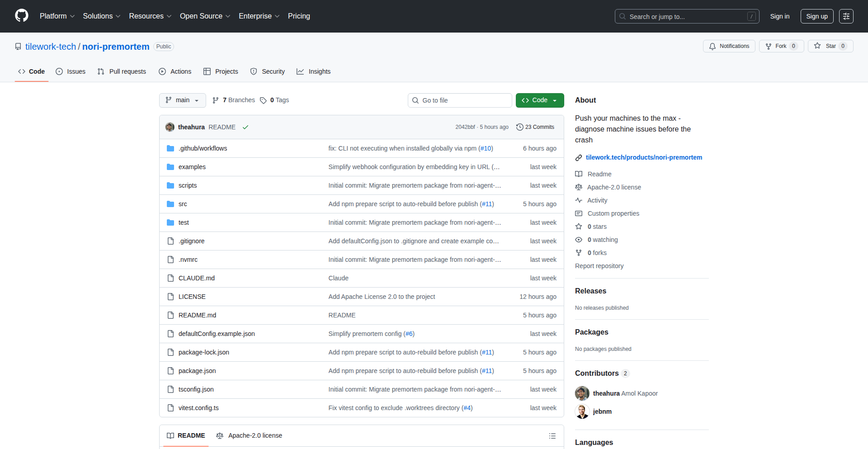This screenshot has width=868, height=449.
Task: Expand the Enterprise menu
Action: pos(259,16)
